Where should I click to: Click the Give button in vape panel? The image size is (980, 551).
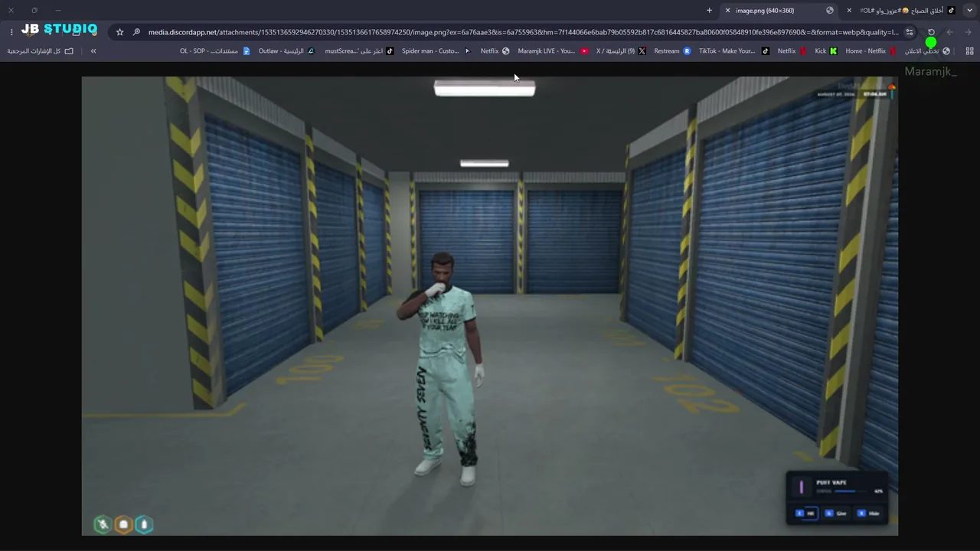coord(837,513)
